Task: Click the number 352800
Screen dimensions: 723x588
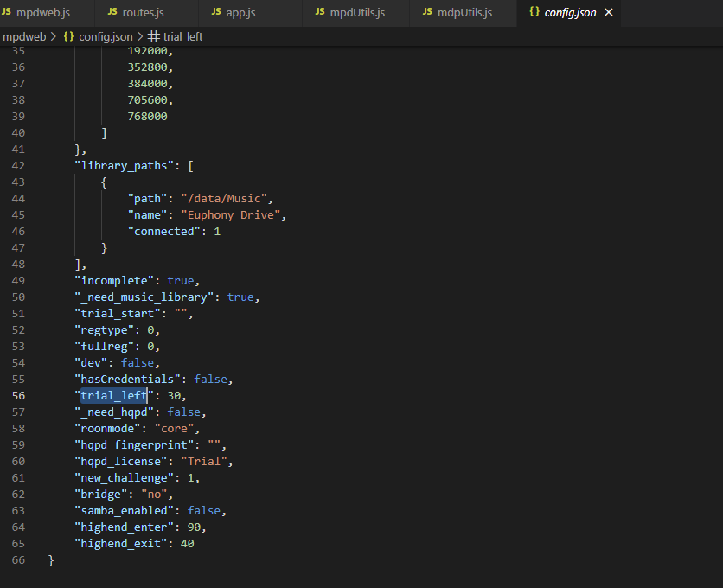Action: tap(148, 67)
